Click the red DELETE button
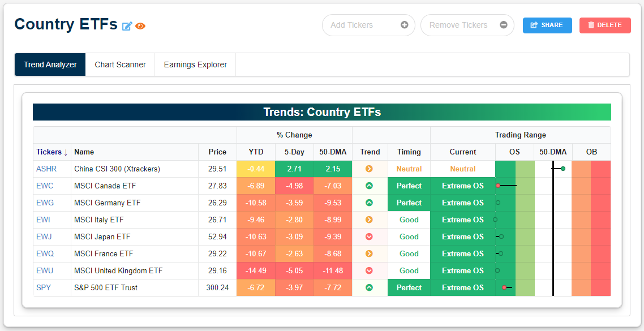 605,25
